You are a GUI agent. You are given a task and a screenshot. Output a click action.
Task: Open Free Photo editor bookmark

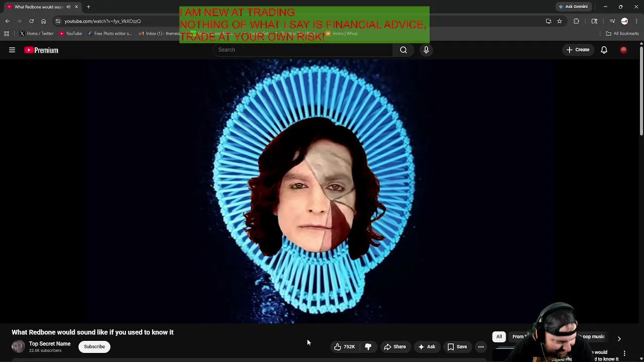coord(110,34)
